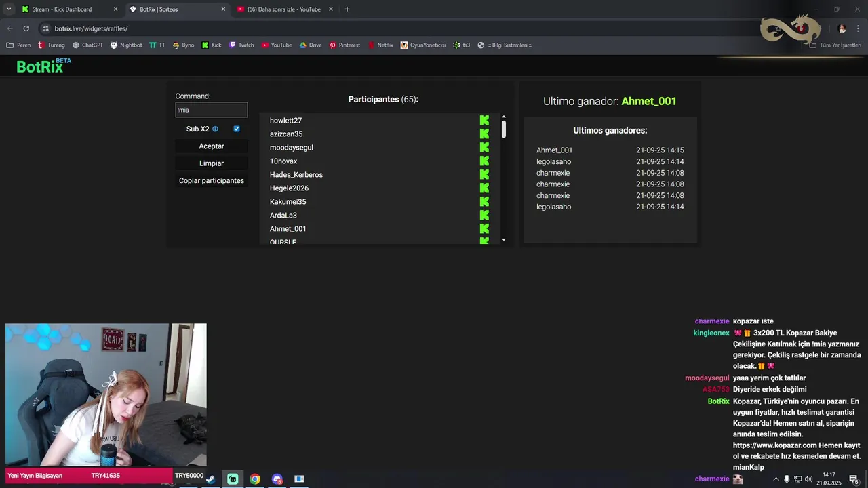Click the Sub X2 info icon
This screenshot has width=868, height=488.
coord(215,129)
